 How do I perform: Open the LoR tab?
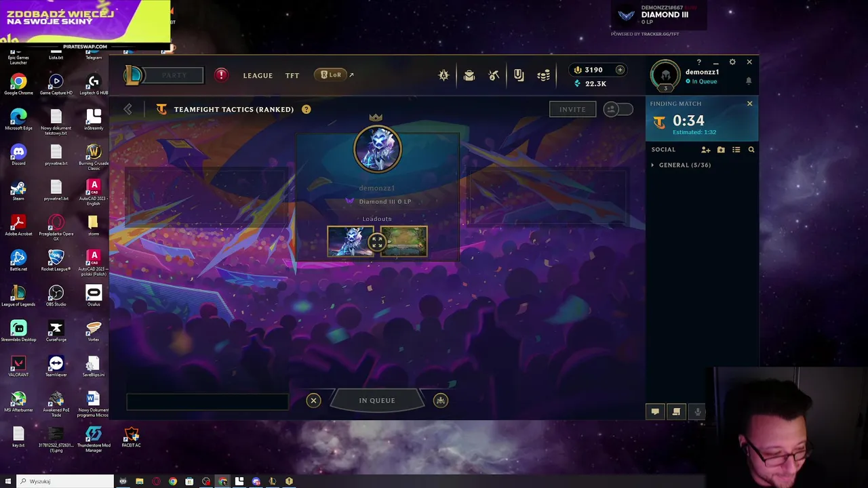(331, 75)
